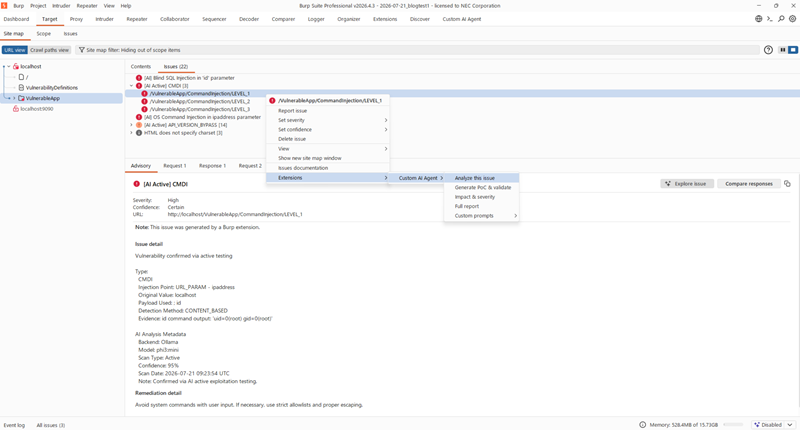Open the Response 1 tab
The image size is (800, 430).
click(x=212, y=166)
